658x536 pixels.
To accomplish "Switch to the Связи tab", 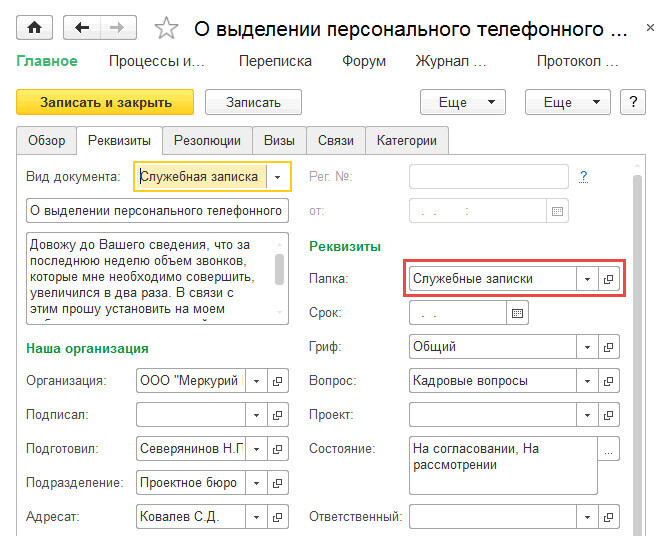I will pos(336,141).
